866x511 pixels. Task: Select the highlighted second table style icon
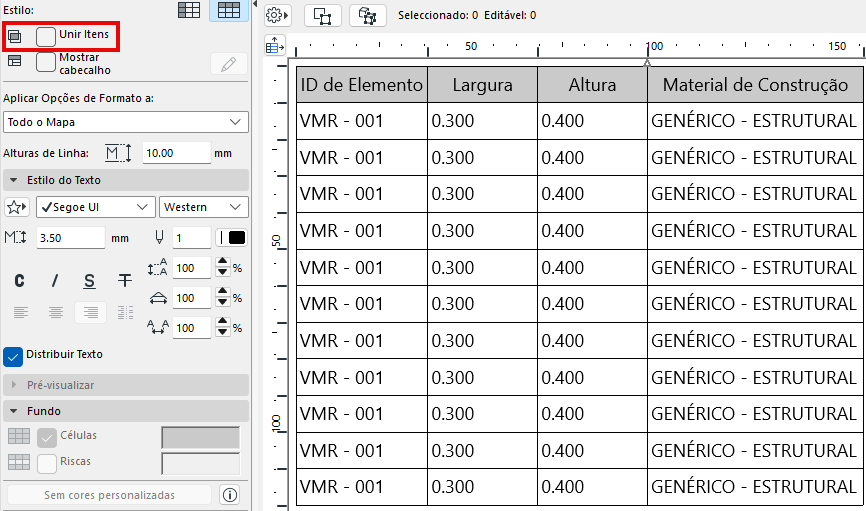pos(229,10)
